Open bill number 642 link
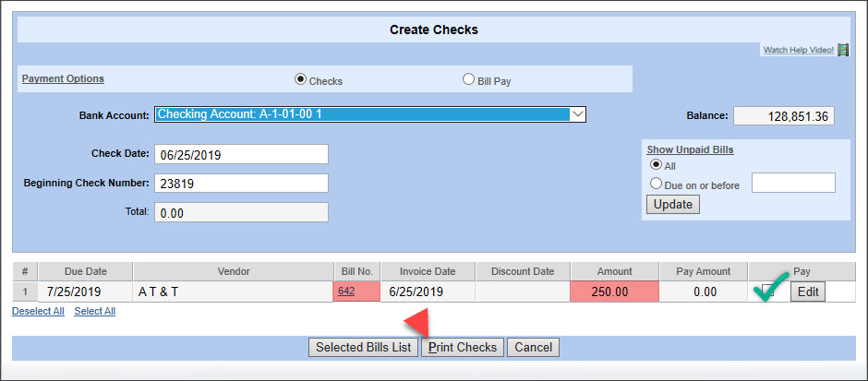The height and width of the screenshot is (381, 868). tap(346, 291)
